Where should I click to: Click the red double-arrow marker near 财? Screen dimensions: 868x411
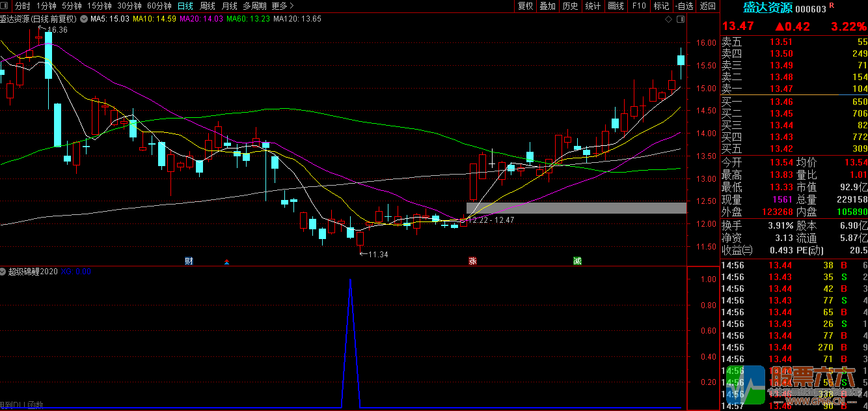pos(226,262)
